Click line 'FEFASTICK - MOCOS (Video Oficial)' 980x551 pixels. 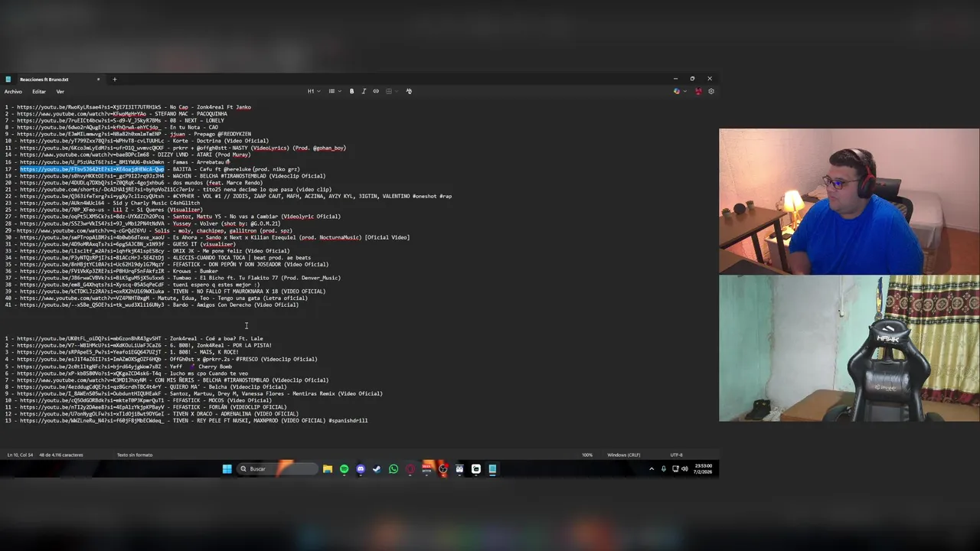(220, 400)
